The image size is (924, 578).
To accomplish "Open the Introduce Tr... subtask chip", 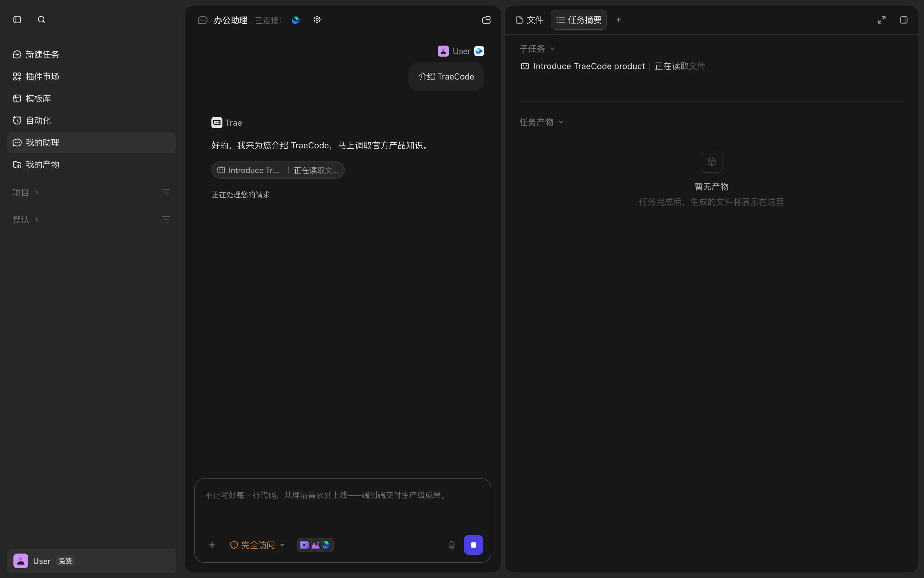I will click(x=278, y=170).
